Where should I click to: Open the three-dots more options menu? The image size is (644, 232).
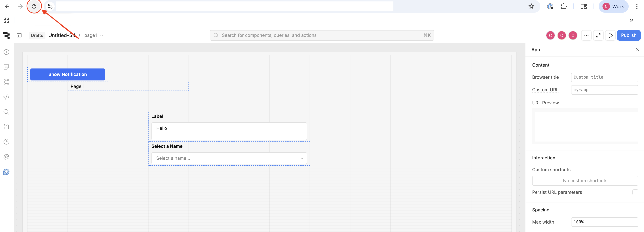pos(586,35)
